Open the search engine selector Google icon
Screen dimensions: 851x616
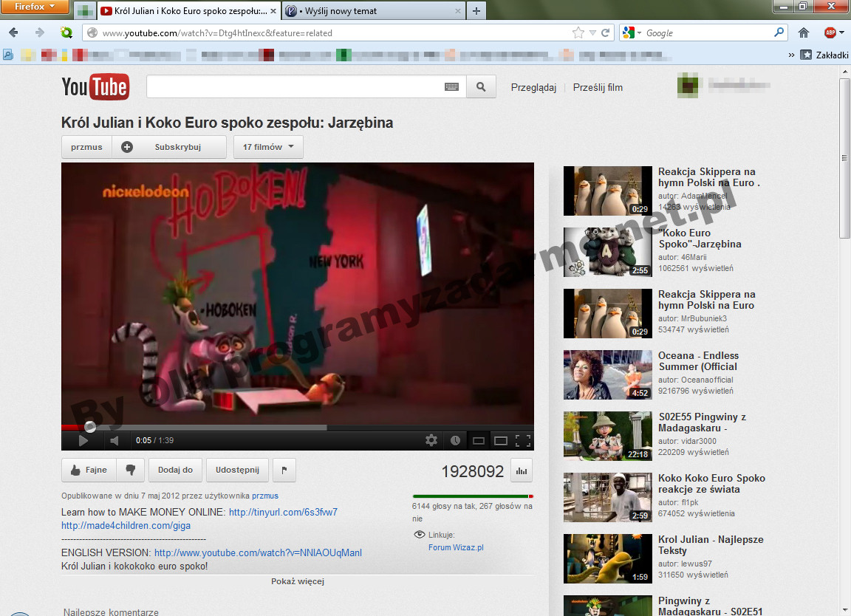(x=631, y=33)
